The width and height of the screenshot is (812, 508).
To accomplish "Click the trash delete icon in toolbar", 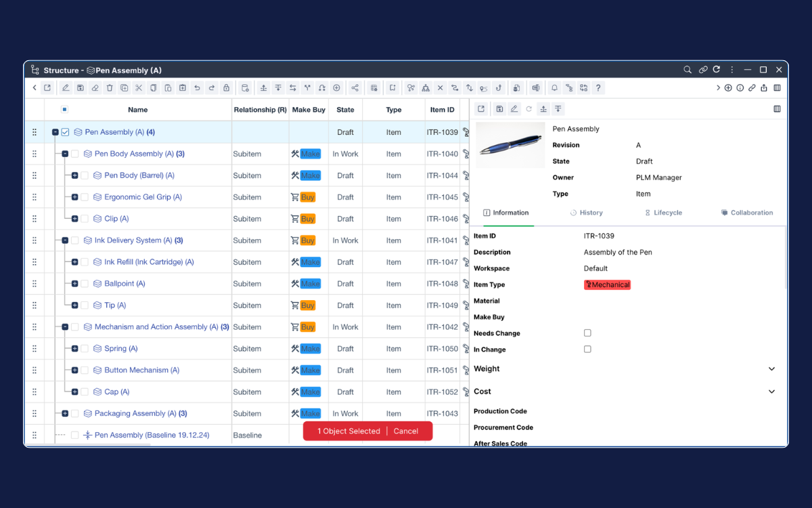I will point(110,88).
